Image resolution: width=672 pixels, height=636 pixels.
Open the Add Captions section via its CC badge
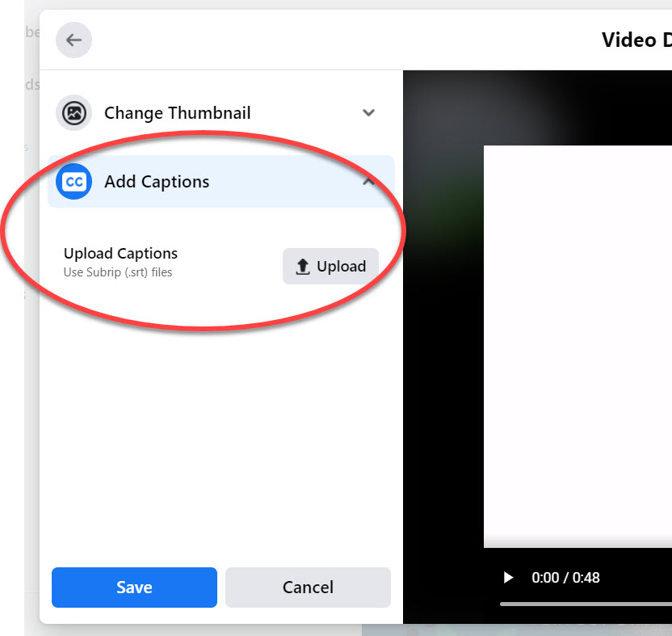(x=73, y=181)
